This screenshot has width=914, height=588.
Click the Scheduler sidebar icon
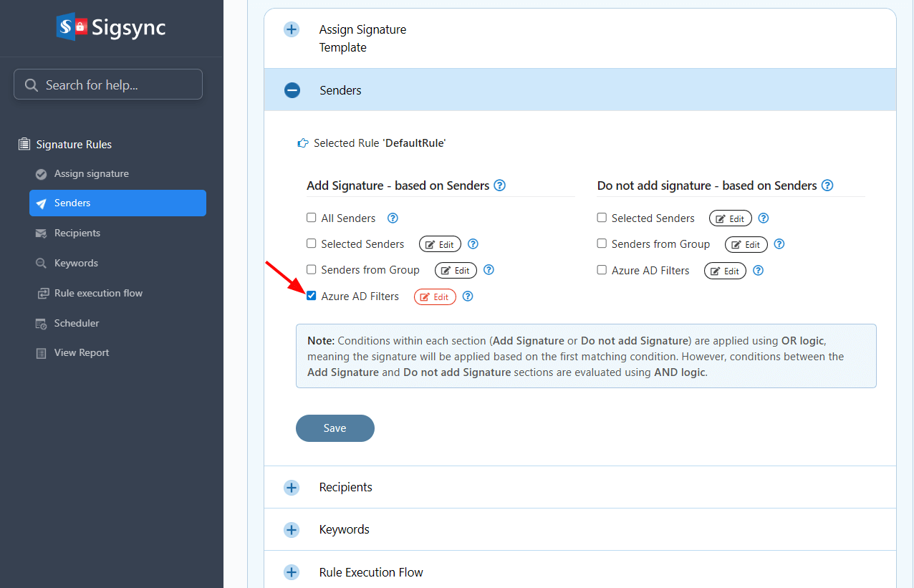41,324
